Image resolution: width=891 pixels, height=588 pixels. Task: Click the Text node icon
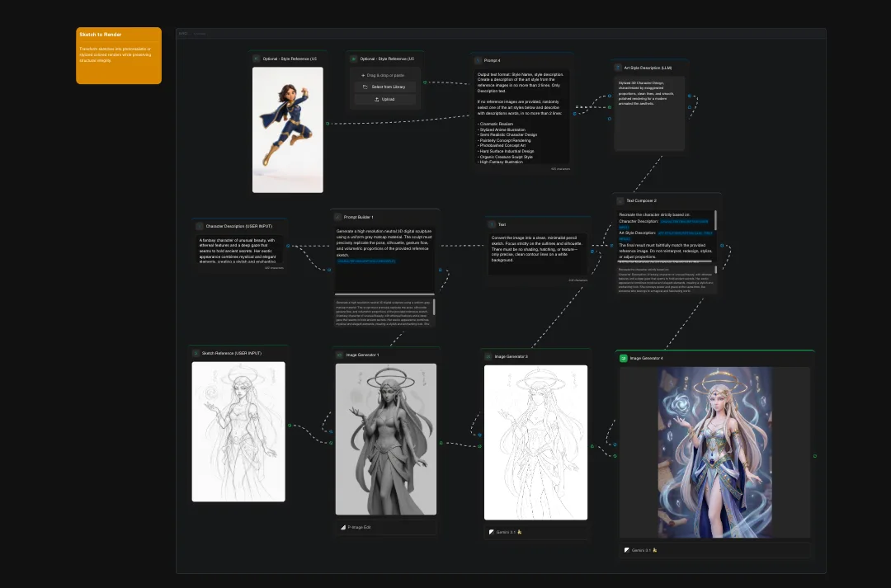click(492, 224)
